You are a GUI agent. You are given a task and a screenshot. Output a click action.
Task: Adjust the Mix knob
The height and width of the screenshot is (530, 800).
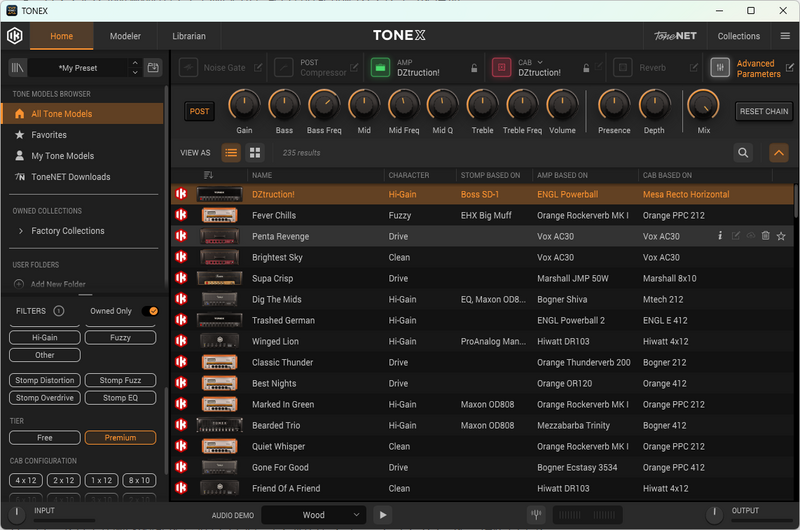coord(704,106)
